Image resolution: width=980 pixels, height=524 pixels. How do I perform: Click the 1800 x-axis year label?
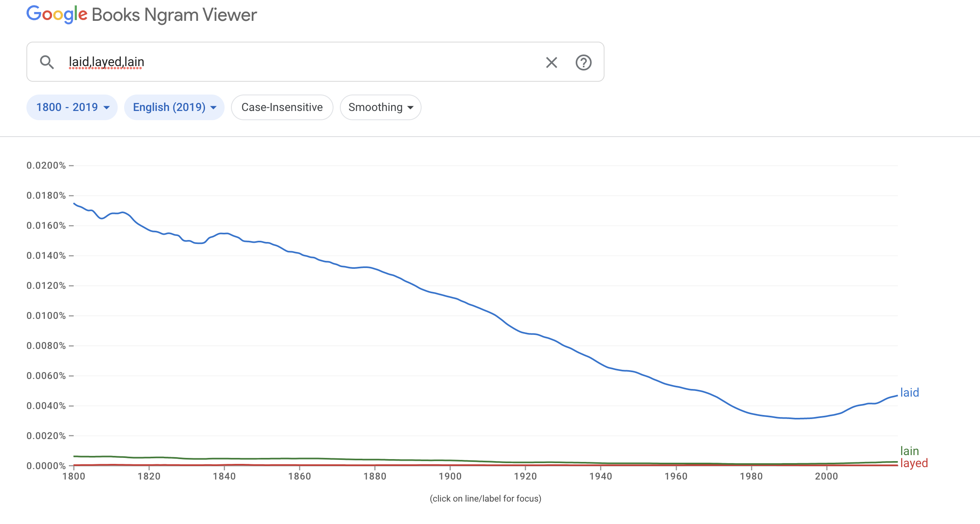(x=74, y=476)
